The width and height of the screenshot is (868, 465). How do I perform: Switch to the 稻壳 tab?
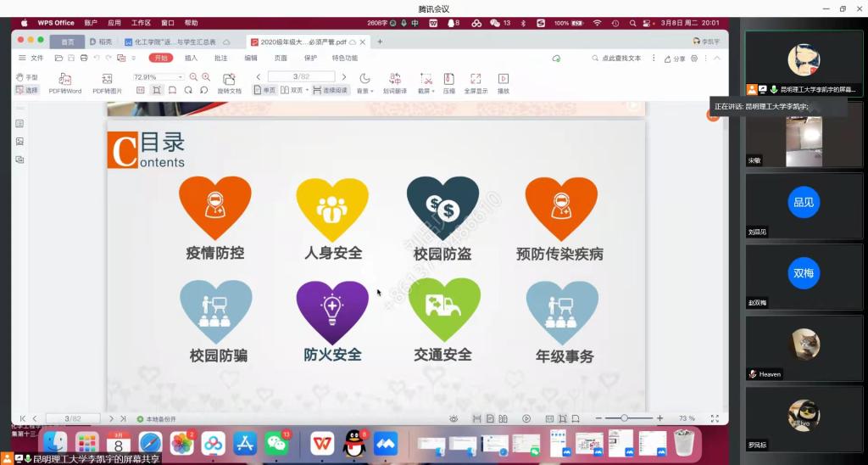[101, 41]
